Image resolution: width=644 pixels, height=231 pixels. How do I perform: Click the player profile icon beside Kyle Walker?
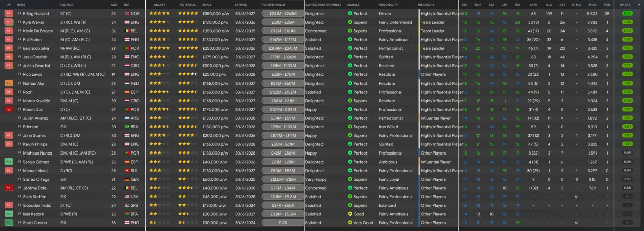click(19, 22)
